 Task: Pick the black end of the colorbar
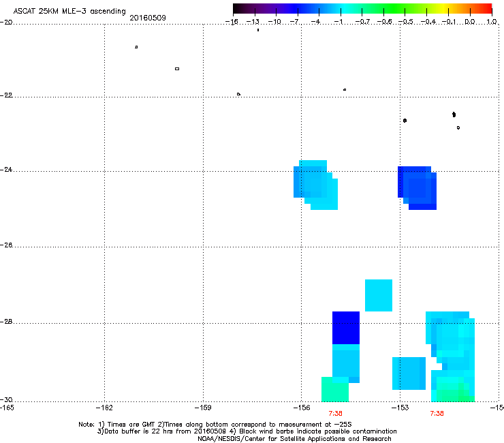point(238,9)
